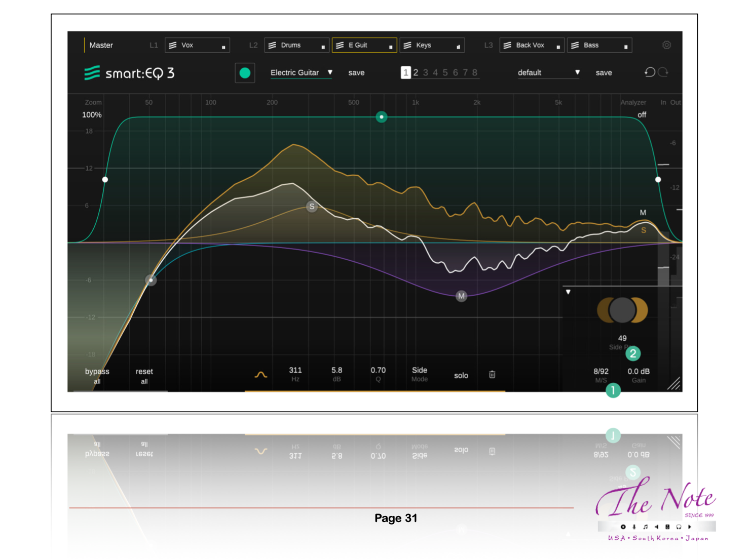This screenshot has width=750, height=560.
Task: Click the 8/92 M/S value
Action: coord(601,371)
